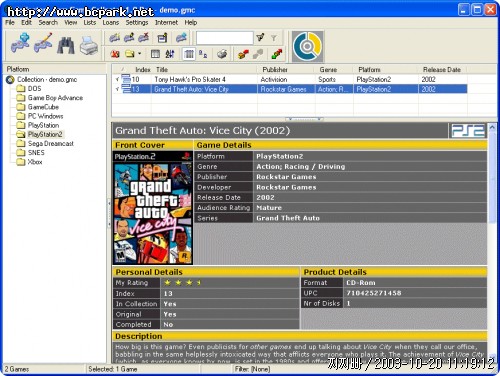Open the dropdown arrow beside the folder icon

click(139, 54)
